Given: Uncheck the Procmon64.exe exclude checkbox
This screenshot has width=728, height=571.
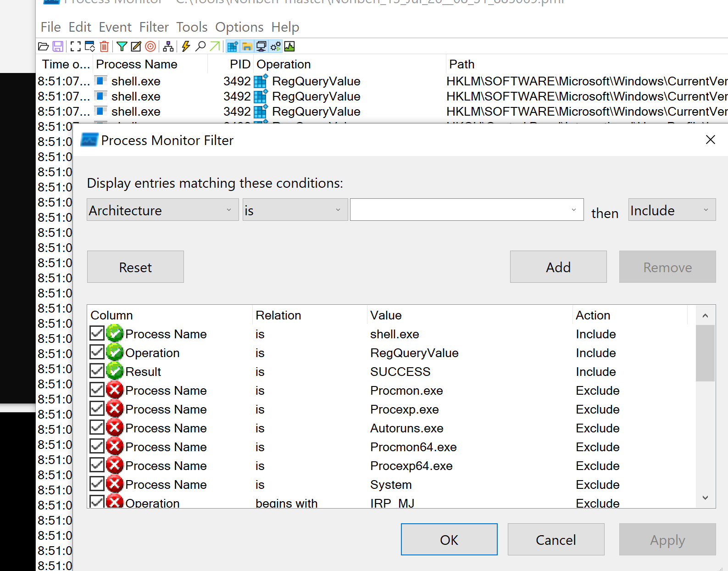Looking at the screenshot, I should [97, 446].
